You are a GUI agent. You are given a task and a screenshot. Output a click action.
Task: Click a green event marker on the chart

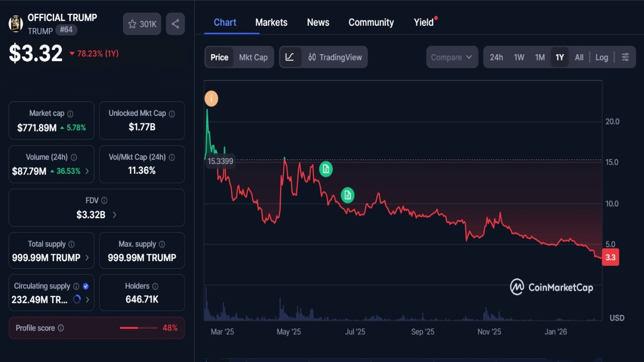(x=325, y=169)
